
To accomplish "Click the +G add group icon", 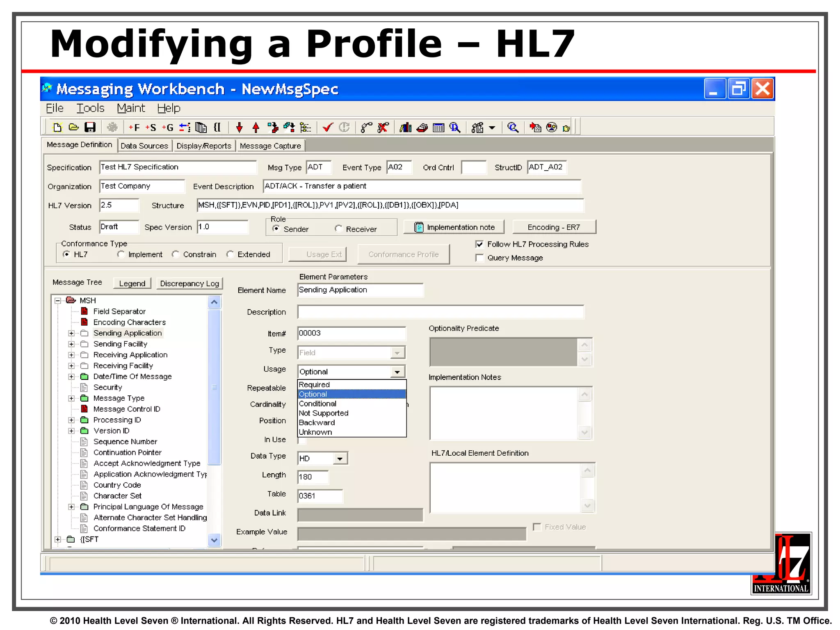I will click(167, 128).
